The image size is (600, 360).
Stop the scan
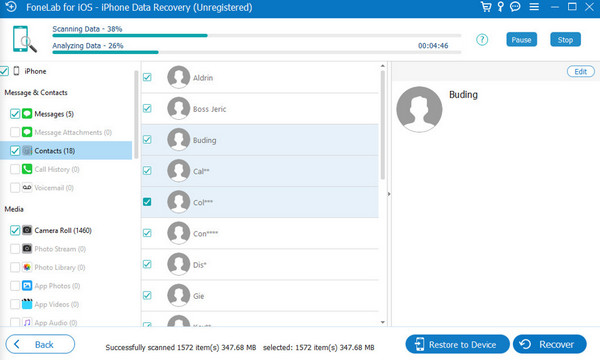coord(565,39)
